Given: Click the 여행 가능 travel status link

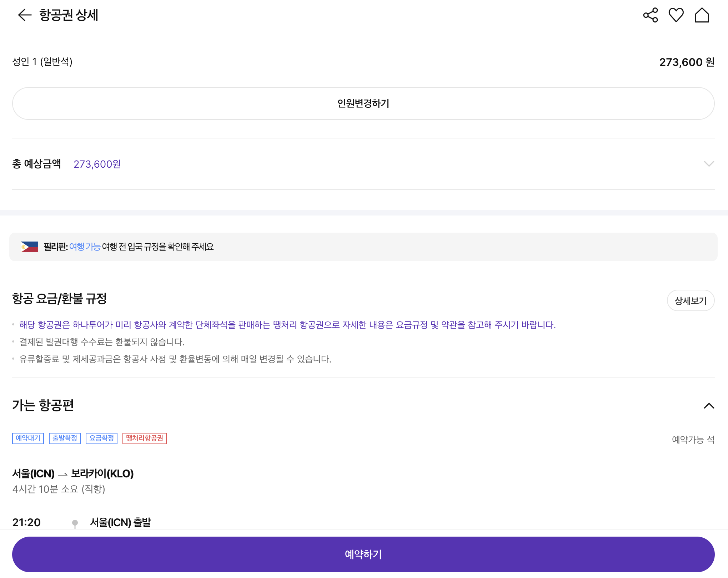Looking at the screenshot, I should (x=85, y=247).
